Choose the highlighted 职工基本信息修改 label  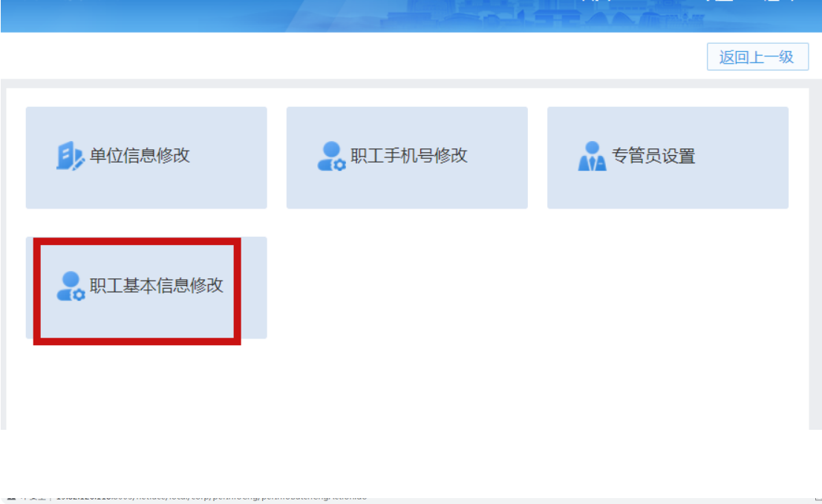156,286
